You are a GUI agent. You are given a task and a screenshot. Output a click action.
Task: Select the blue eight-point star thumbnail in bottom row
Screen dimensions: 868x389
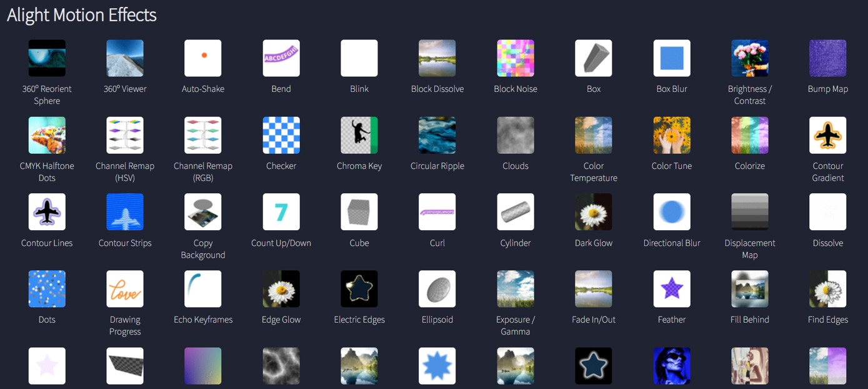point(437,366)
